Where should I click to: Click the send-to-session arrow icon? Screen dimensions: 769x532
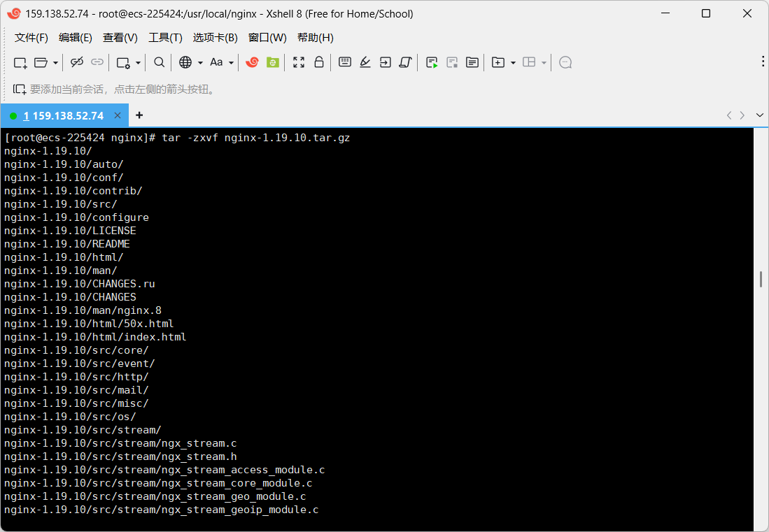[386, 62]
